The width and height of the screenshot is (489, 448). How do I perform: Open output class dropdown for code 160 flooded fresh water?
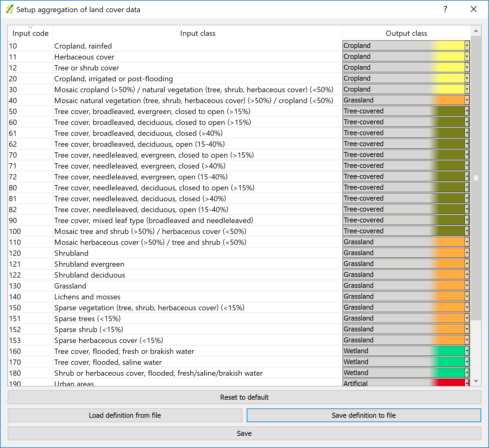pos(406,351)
